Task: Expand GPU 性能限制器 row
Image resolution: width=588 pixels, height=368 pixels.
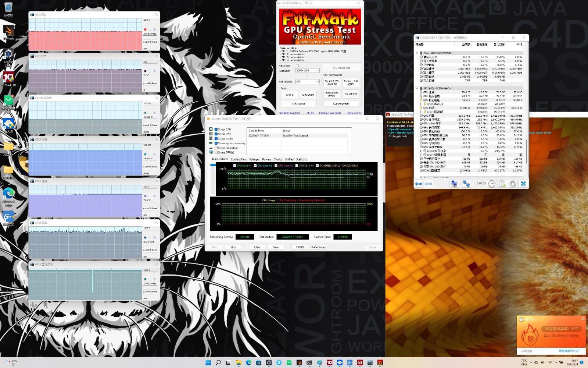Action: pyautogui.click(x=421, y=155)
